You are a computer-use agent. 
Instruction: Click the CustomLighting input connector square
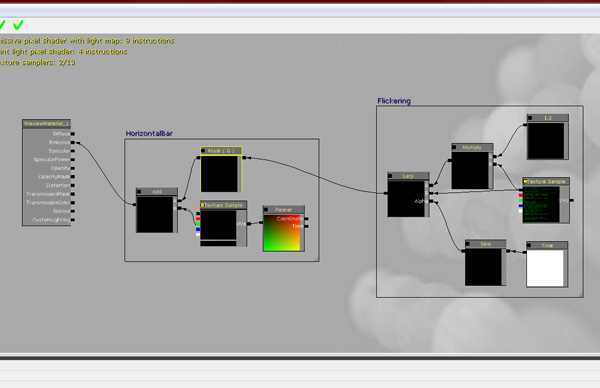[x=73, y=220]
